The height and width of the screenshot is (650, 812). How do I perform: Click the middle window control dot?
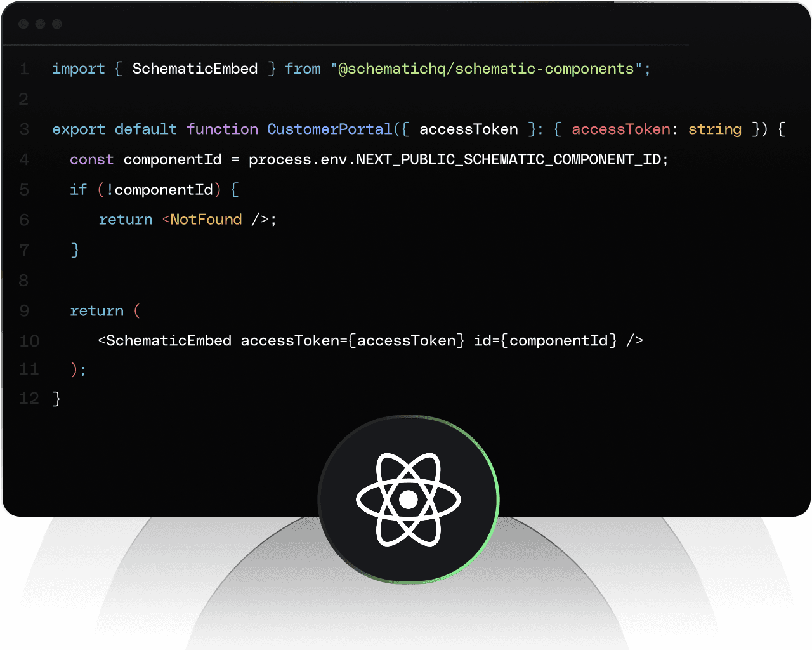(x=40, y=24)
